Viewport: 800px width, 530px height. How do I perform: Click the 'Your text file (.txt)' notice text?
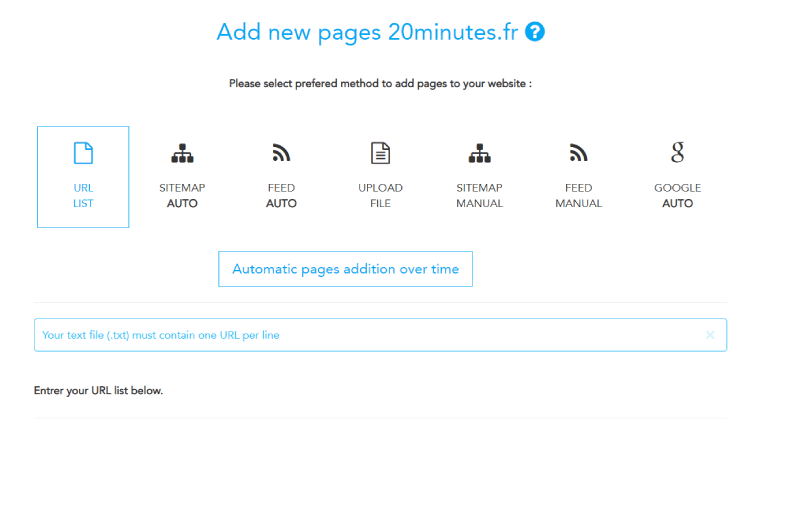[x=161, y=335]
